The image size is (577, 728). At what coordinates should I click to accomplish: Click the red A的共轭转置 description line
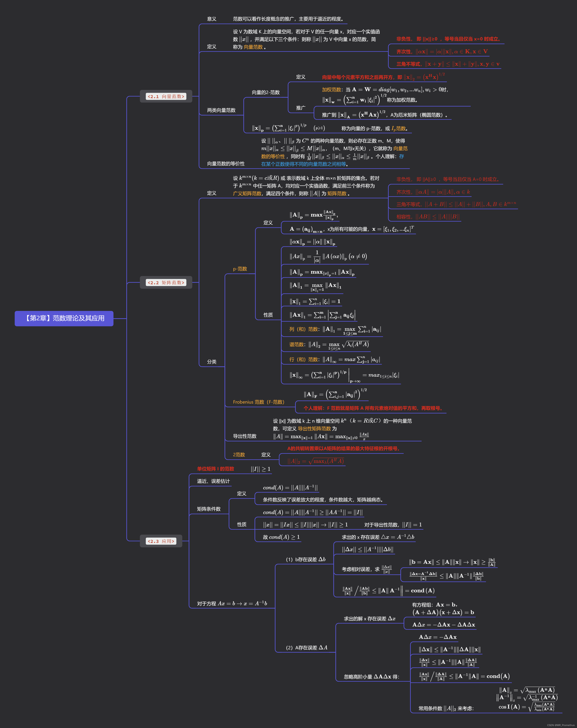pos(344,449)
